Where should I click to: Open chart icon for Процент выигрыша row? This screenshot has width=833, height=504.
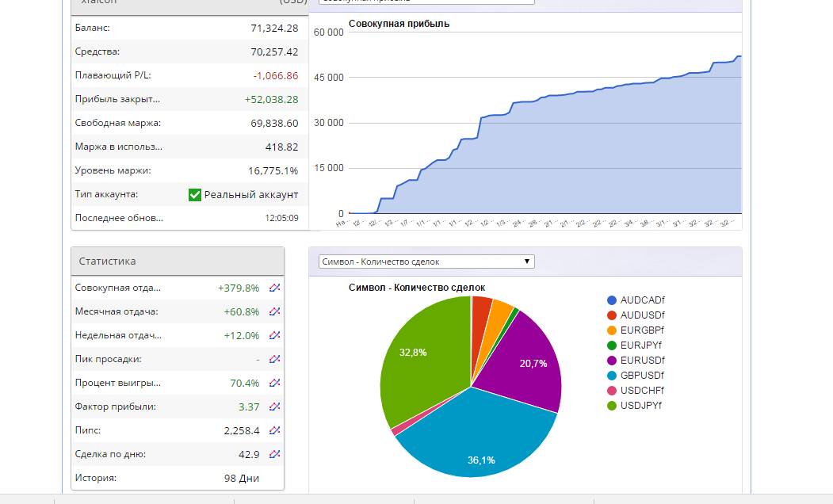click(x=274, y=383)
